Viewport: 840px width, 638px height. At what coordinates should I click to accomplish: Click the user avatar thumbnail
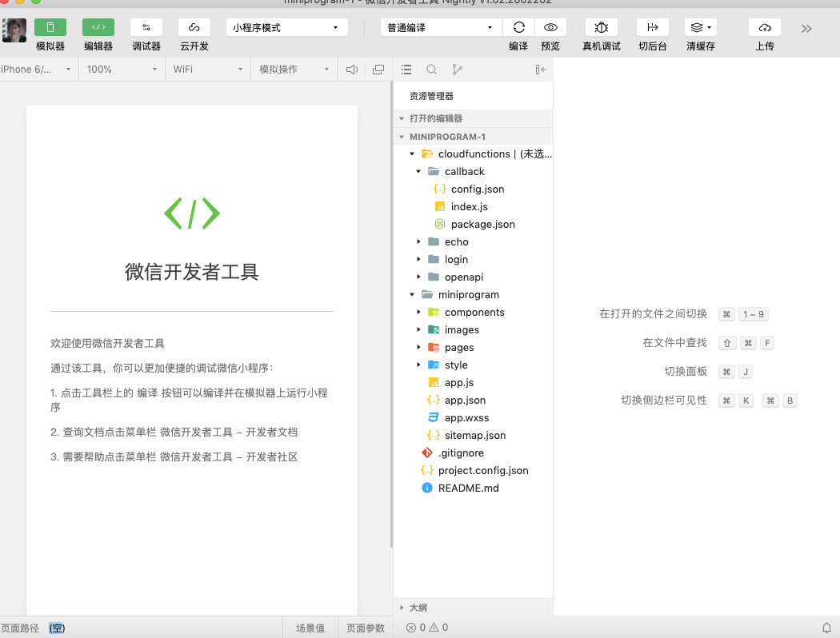[14, 30]
